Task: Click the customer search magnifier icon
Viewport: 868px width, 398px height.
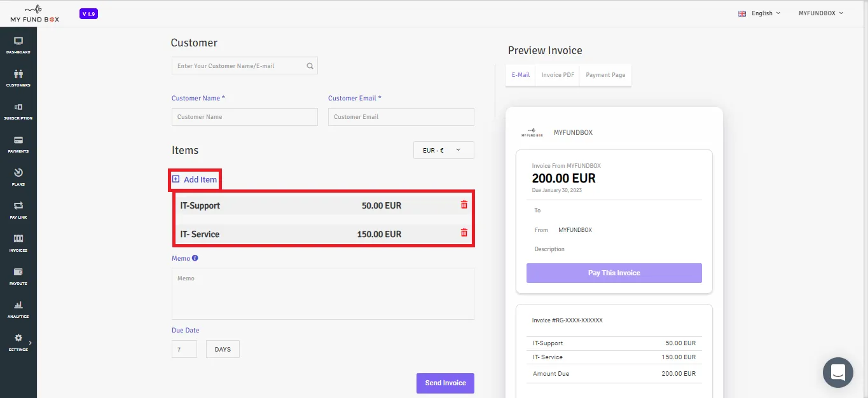Action: [310, 65]
